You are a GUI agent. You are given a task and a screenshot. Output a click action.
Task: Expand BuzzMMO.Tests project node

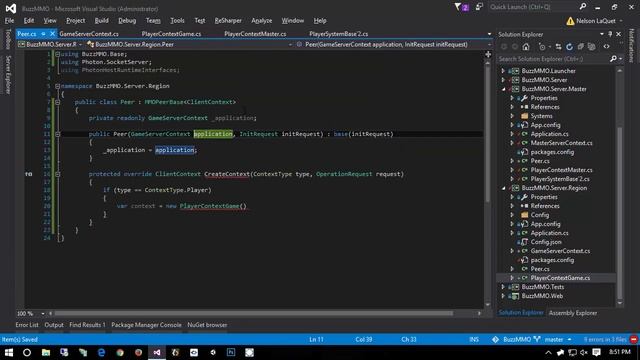click(x=503, y=287)
